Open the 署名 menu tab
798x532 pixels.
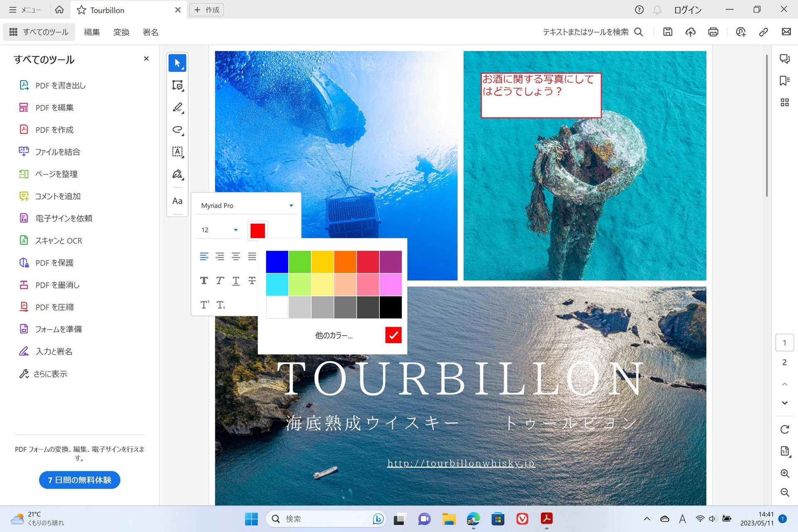click(x=150, y=32)
